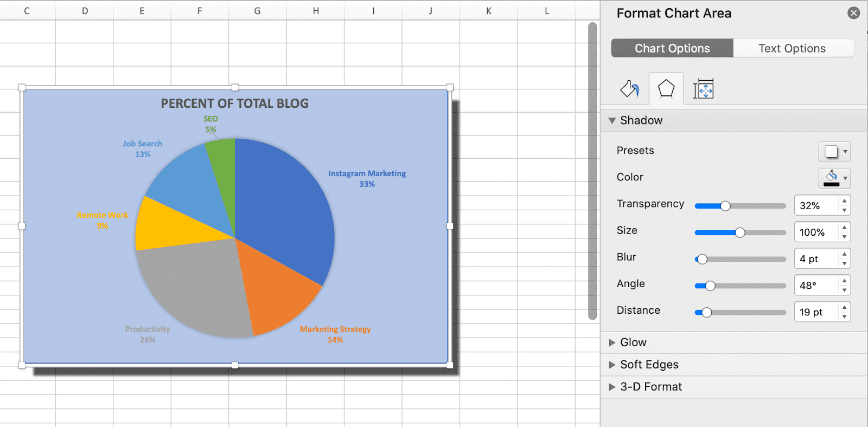Click the Transparency 32% value field

pyautogui.click(x=816, y=205)
